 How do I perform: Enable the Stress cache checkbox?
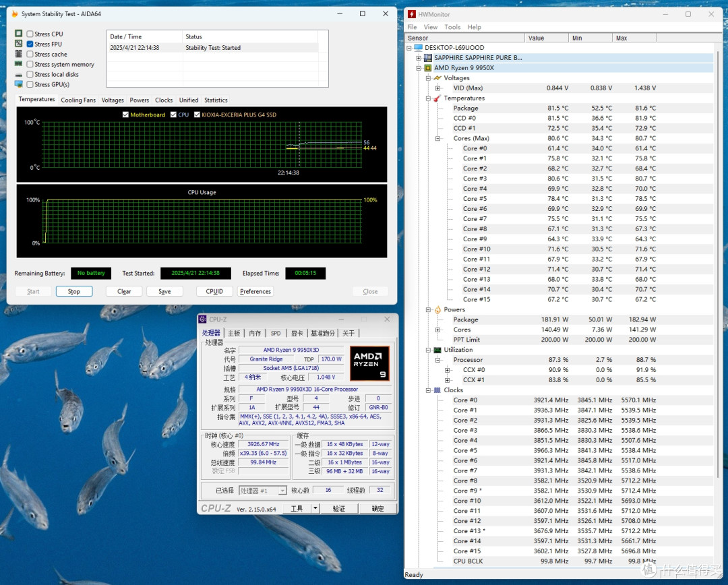30,55
